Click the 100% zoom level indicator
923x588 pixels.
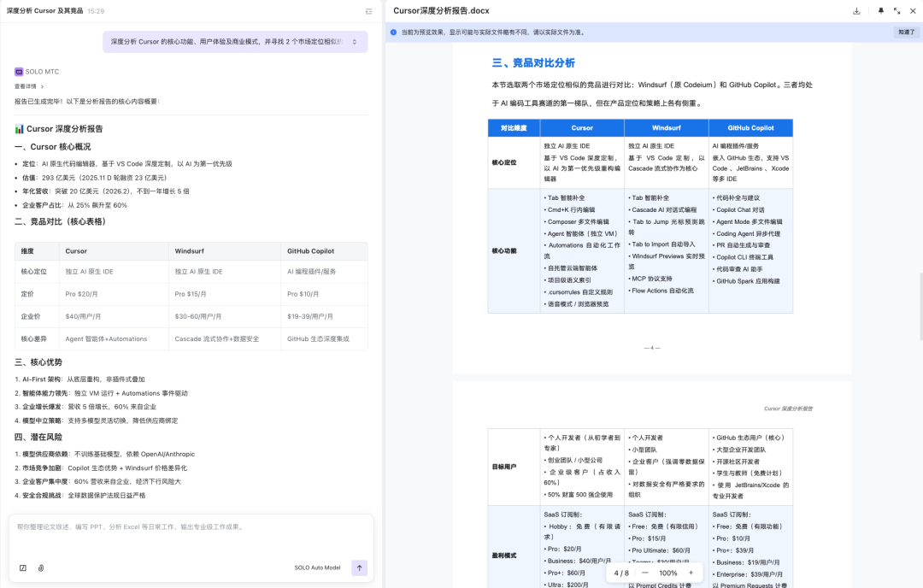pyautogui.click(x=668, y=573)
